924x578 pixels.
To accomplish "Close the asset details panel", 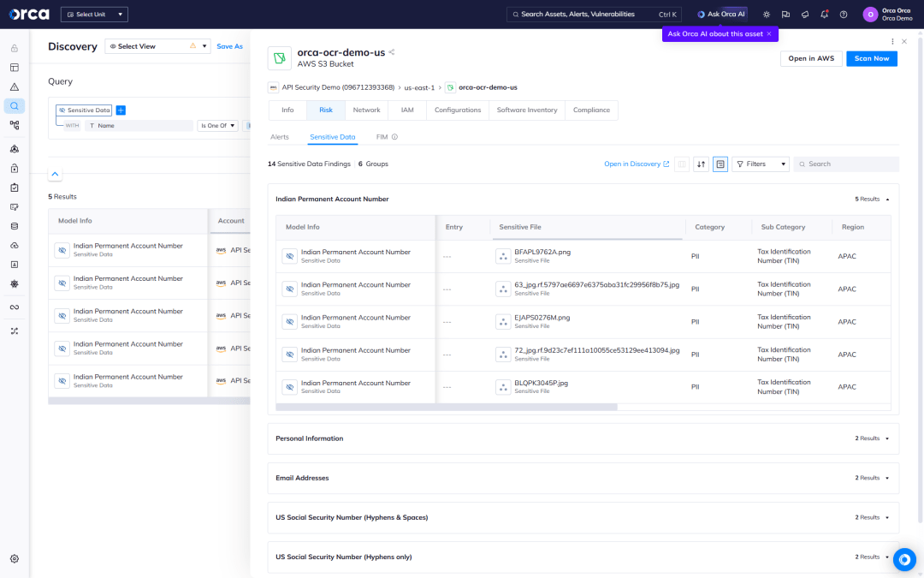I will click(x=904, y=41).
